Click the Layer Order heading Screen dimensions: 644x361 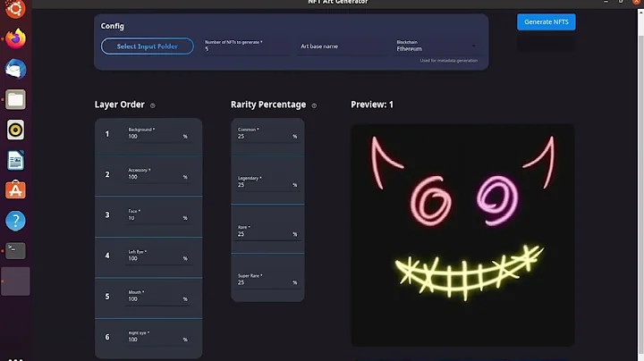[x=120, y=105]
